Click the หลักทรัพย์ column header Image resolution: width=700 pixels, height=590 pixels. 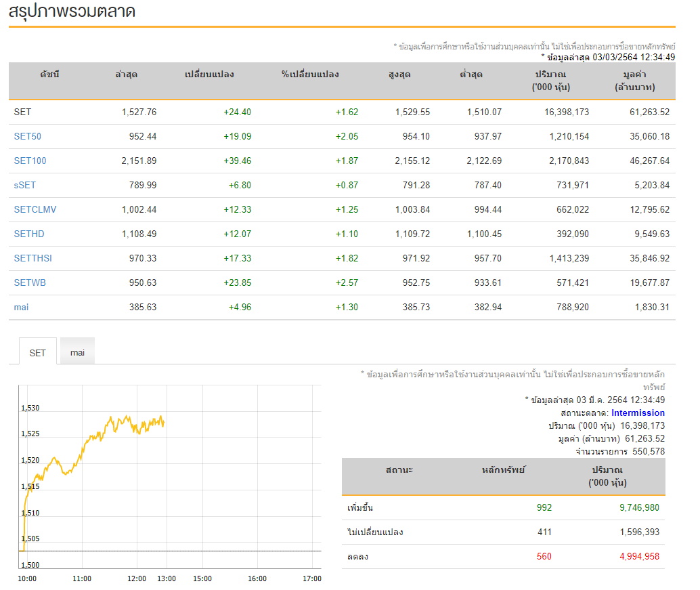click(x=504, y=470)
